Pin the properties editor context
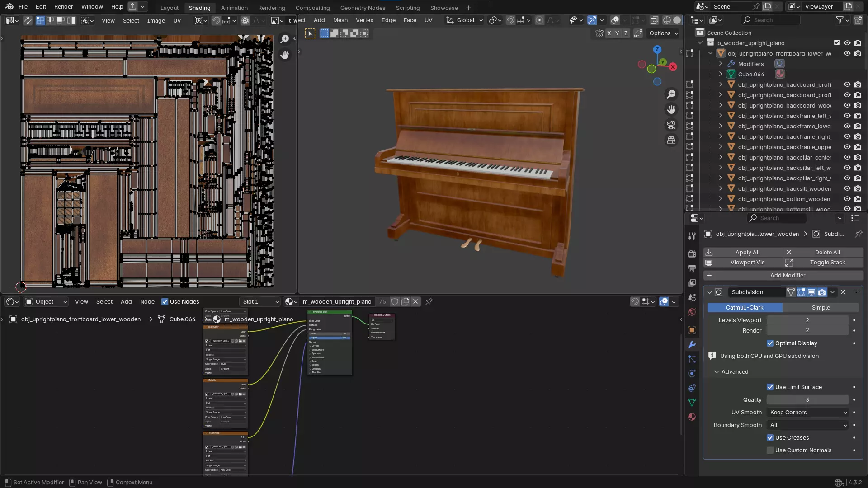 pyautogui.click(x=858, y=234)
